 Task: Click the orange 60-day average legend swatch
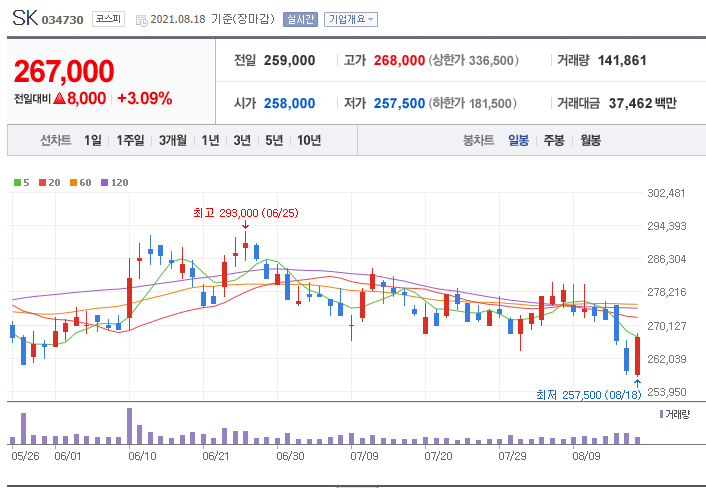73,182
